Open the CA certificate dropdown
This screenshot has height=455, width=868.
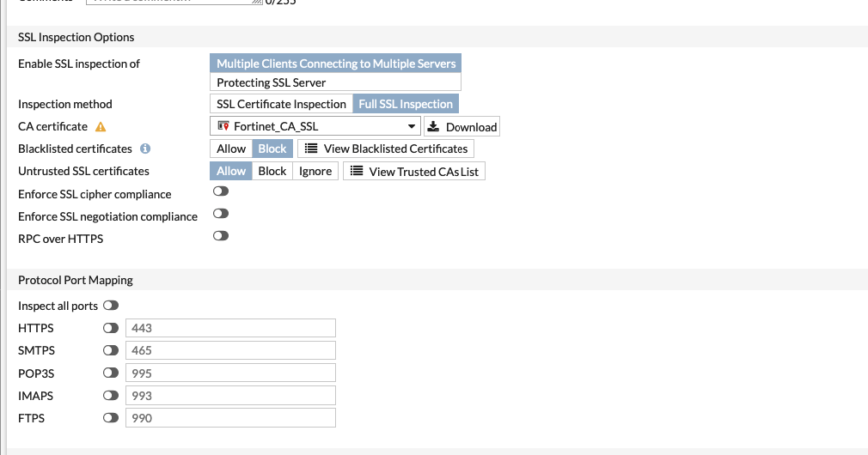(x=315, y=126)
